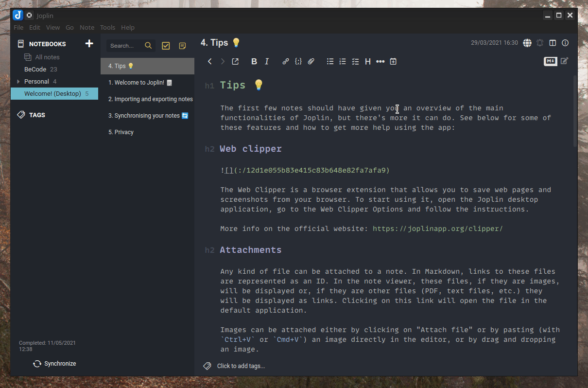Toggle the editor layout split view
The width and height of the screenshot is (588, 388).
coord(553,43)
